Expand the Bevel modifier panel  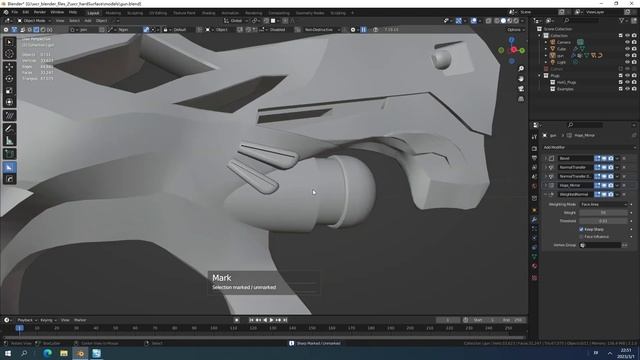pos(546,158)
